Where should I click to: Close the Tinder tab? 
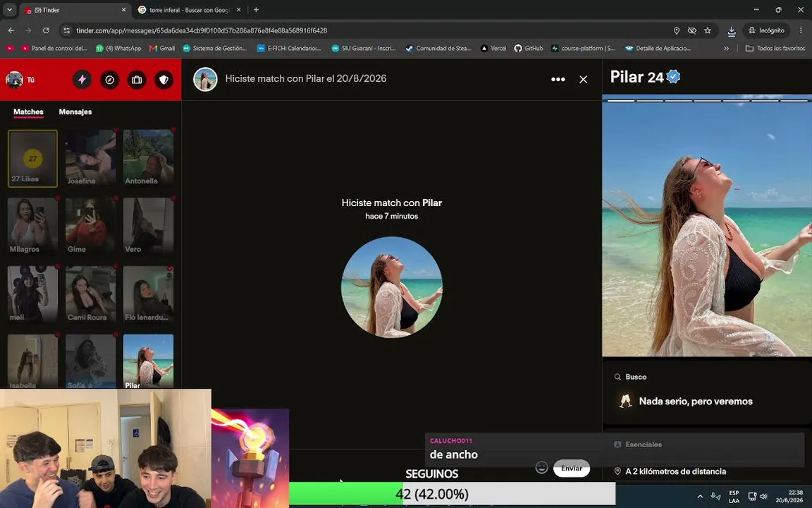point(123,10)
